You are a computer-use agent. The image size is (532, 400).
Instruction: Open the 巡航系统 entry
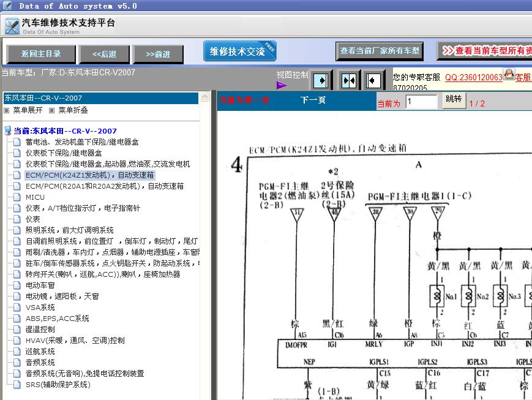(x=40, y=352)
